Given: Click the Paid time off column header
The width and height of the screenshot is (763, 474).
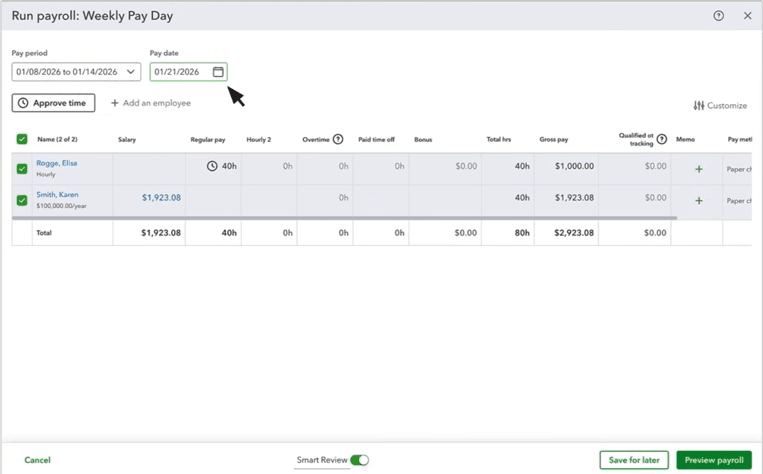Looking at the screenshot, I should coord(376,140).
